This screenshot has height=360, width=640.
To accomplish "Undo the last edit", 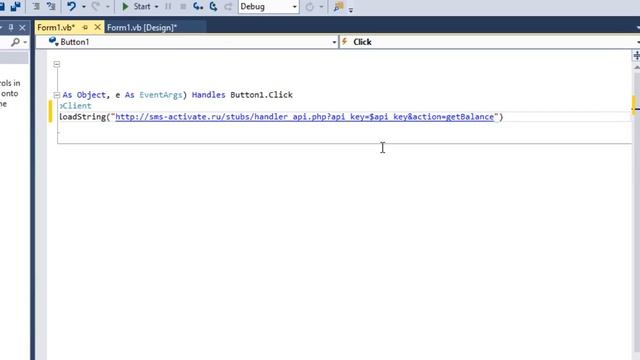I will click(71, 6).
